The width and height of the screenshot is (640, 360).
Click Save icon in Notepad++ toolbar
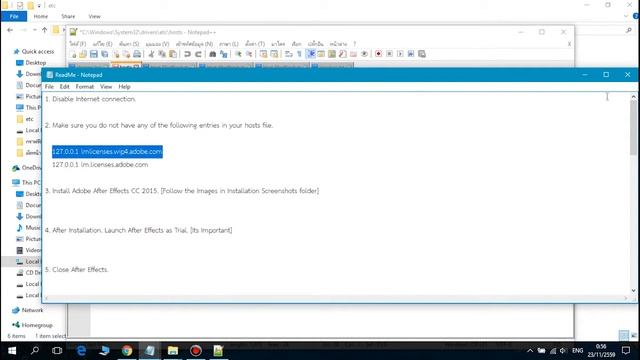[x=94, y=54]
